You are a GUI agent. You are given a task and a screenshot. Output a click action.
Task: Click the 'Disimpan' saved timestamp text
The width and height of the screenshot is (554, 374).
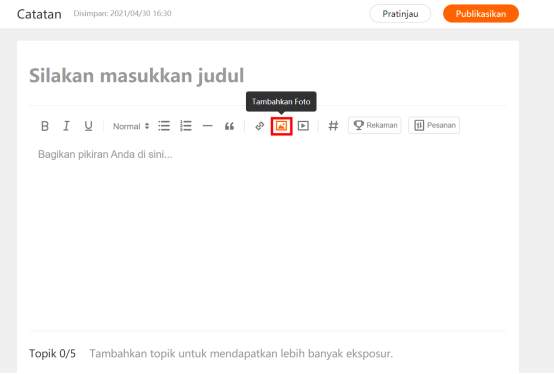point(122,13)
